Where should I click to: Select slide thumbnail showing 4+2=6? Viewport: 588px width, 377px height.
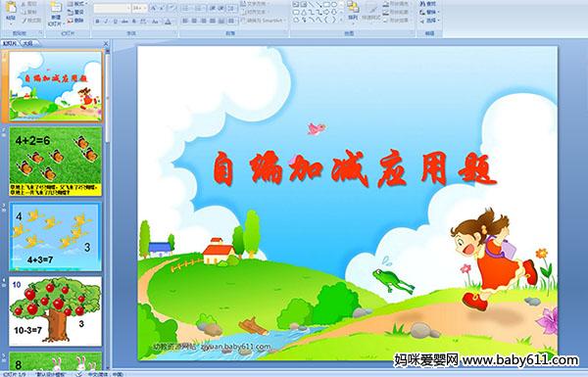[55, 162]
